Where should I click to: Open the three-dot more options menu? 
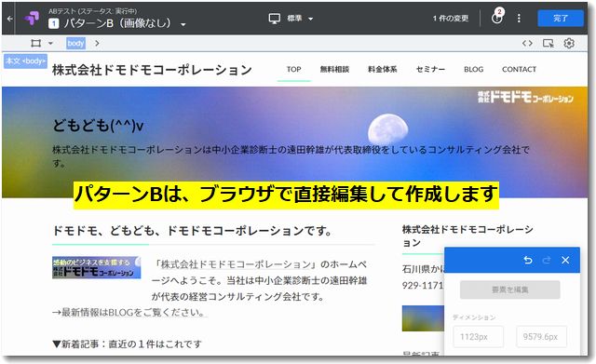519,18
